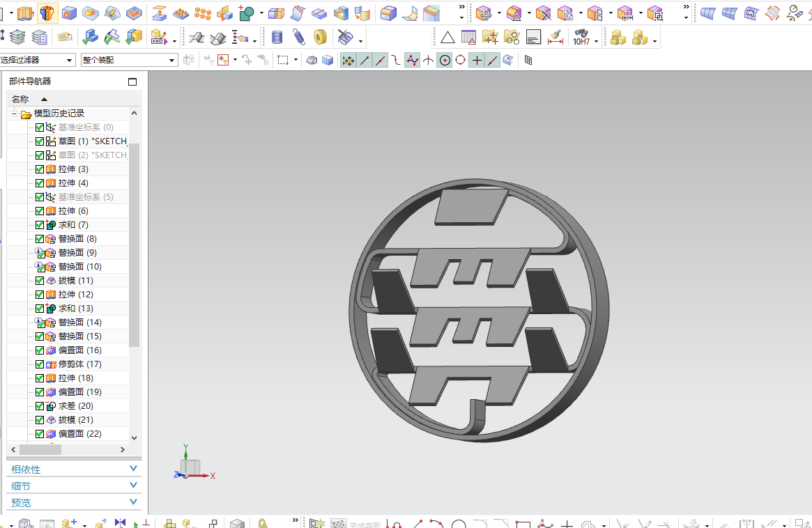Image resolution: width=812 pixels, height=528 pixels.
Task: Open dropdown arrow beside 10H7 icon
Action: [596, 40]
